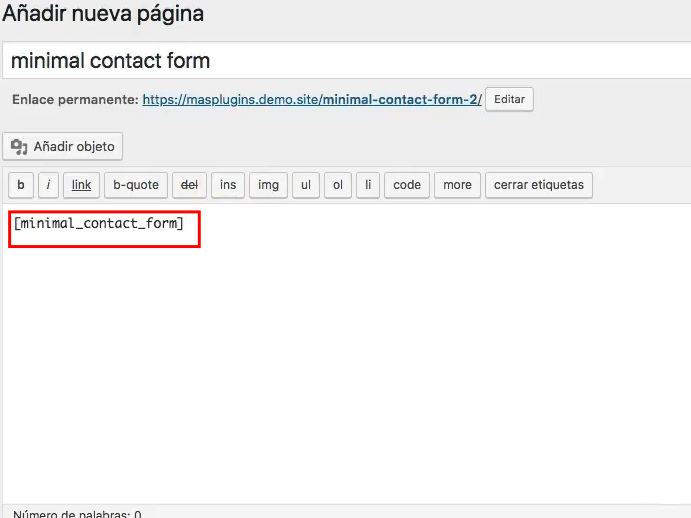The image size is (691, 518).
Task: Click the ins inserted-text button
Action: tap(228, 185)
